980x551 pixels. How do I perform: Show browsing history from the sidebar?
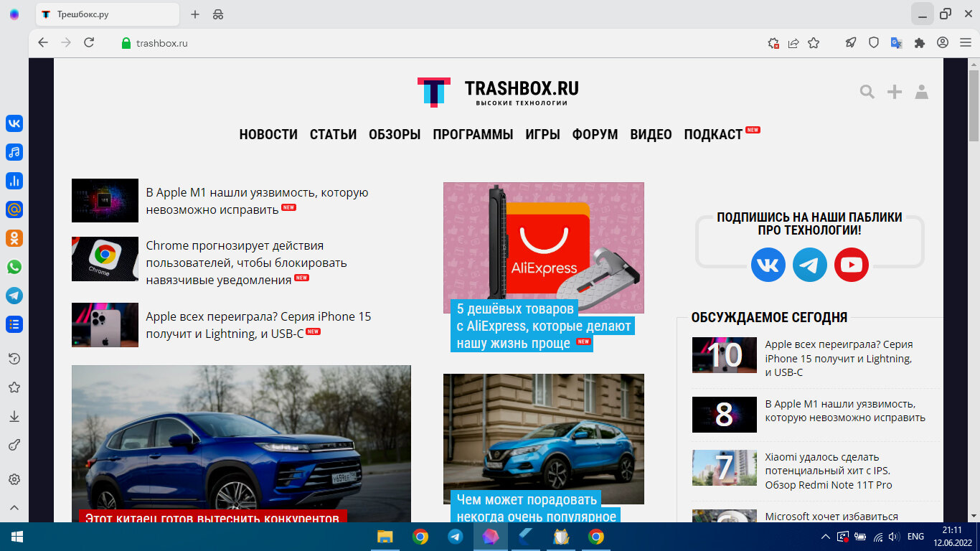tap(14, 359)
